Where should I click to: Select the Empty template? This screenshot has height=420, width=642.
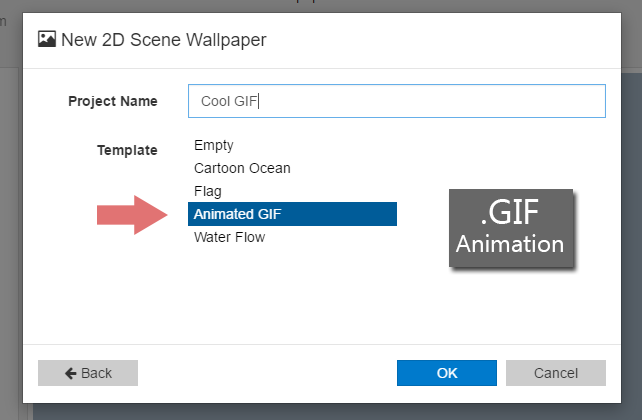(214, 145)
